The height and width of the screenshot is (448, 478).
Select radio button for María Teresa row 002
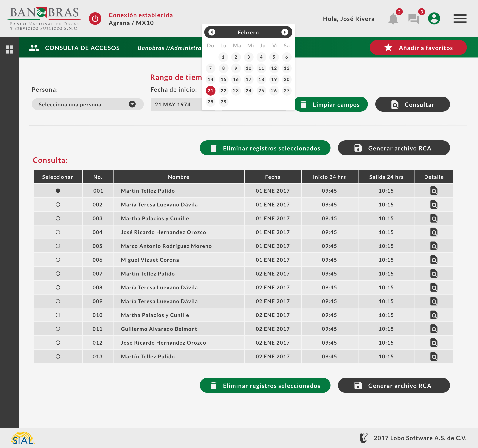click(x=58, y=205)
